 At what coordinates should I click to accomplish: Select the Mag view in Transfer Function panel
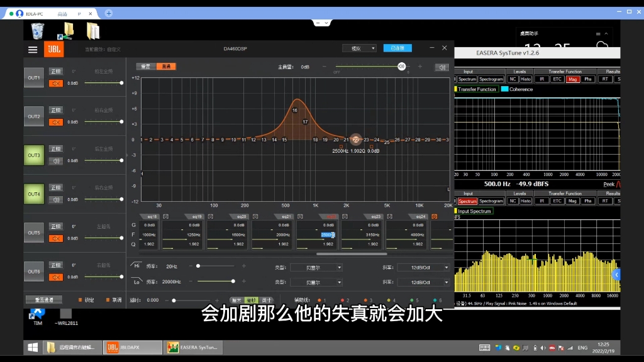tap(573, 79)
